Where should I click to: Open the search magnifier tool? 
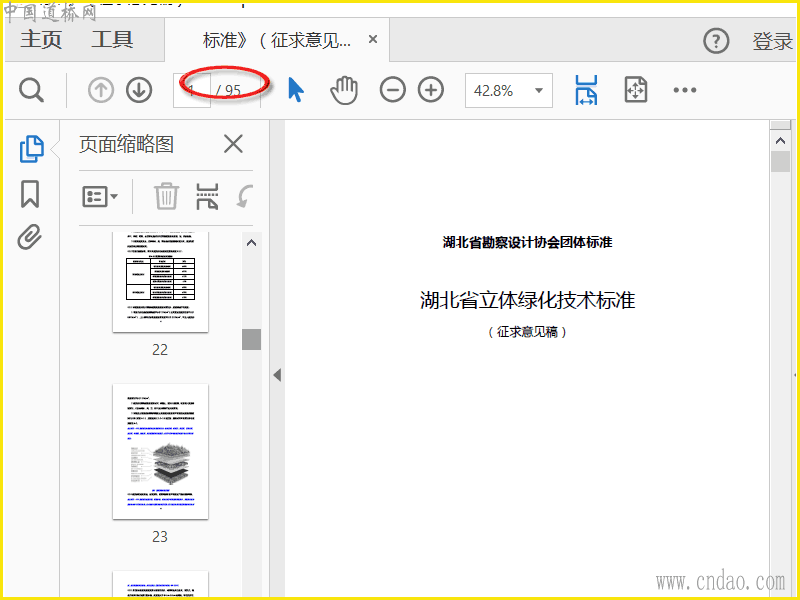point(32,90)
